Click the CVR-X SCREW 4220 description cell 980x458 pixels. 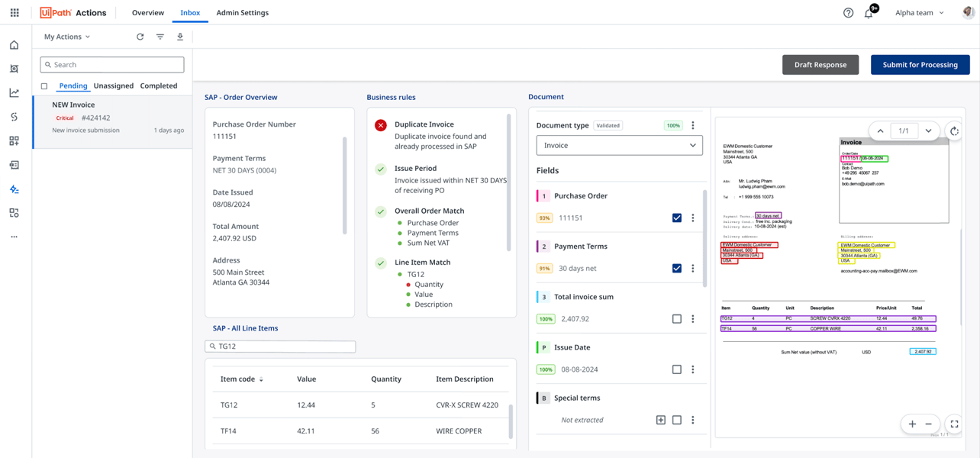point(467,405)
